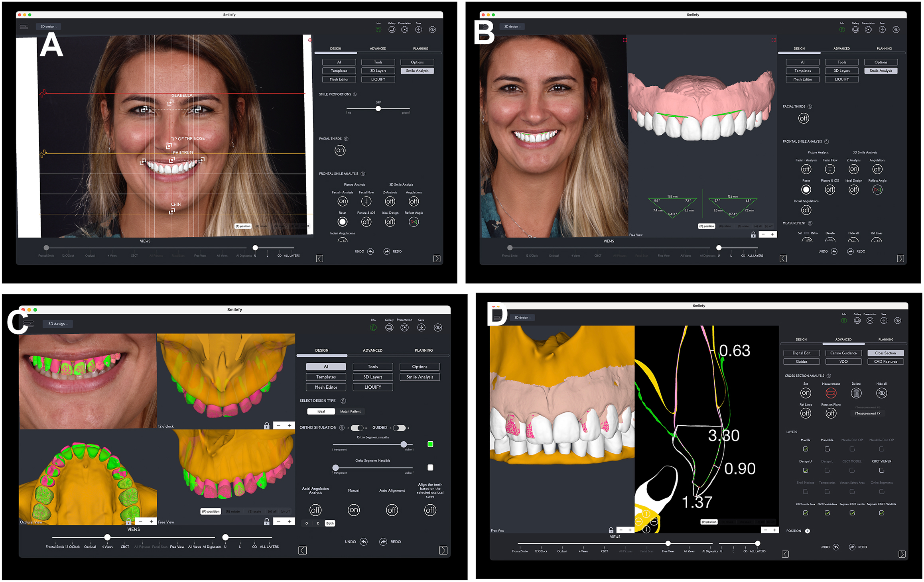Switch to the ADVANCED tab in panel B
Image resolution: width=924 pixels, height=582 pixels.
coord(841,49)
